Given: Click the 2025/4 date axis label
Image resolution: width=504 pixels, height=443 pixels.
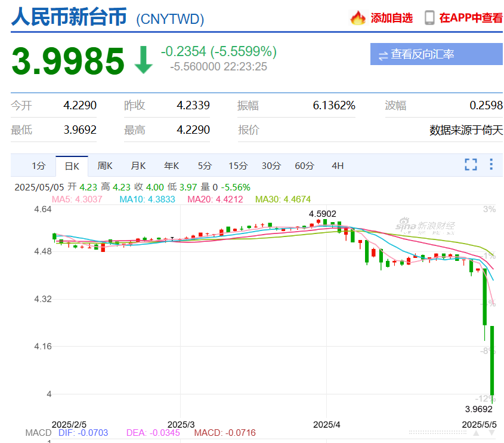Looking at the screenshot, I should (x=327, y=424).
